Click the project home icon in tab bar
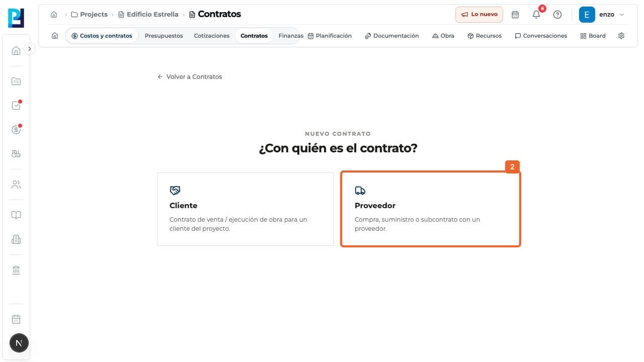 click(55, 36)
